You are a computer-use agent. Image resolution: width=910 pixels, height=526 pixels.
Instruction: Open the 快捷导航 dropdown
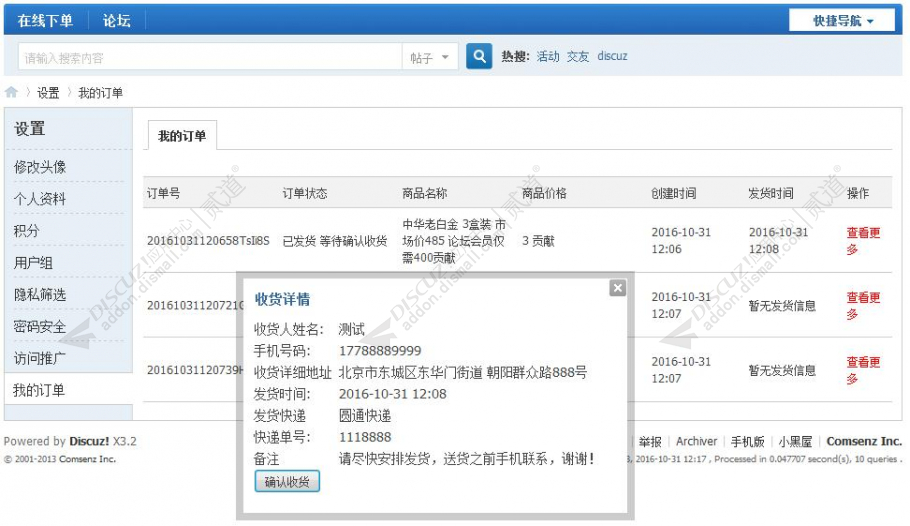pyautogui.click(x=842, y=21)
